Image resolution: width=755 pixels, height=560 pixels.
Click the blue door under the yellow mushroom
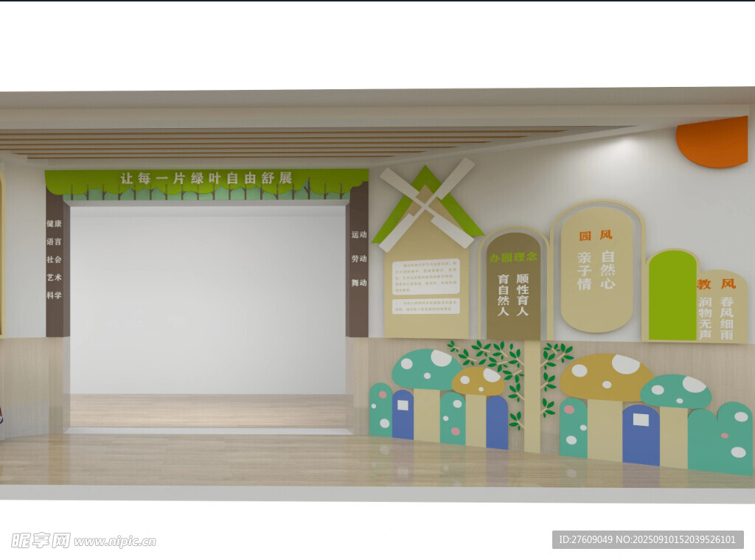coord(641,435)
